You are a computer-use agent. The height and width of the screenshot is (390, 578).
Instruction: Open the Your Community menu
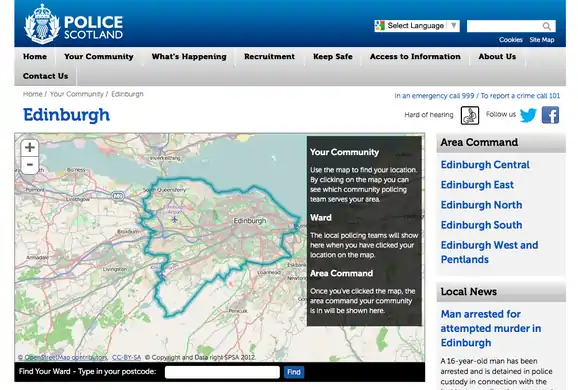pos(99,57)
